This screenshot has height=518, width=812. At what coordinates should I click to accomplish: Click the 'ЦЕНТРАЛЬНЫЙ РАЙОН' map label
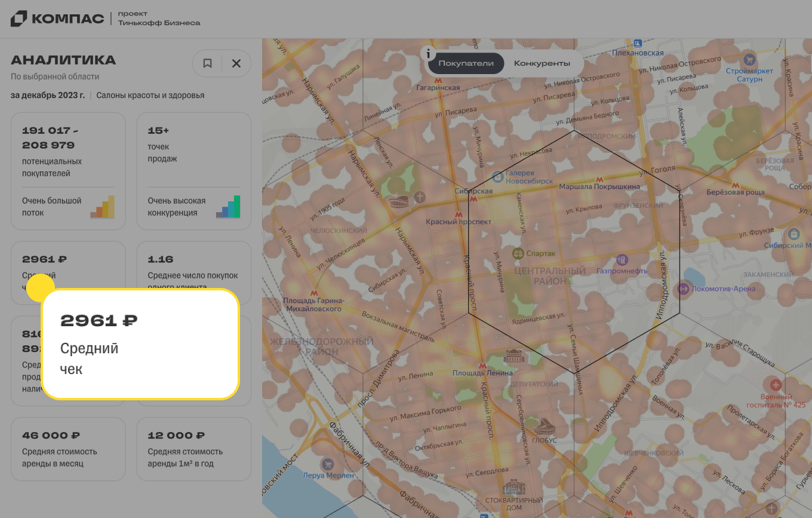tap(550, 275)
